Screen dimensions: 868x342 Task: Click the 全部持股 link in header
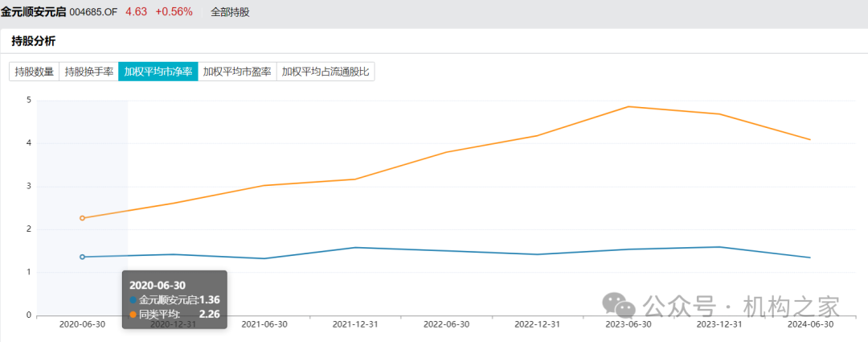tap(231, 12)
